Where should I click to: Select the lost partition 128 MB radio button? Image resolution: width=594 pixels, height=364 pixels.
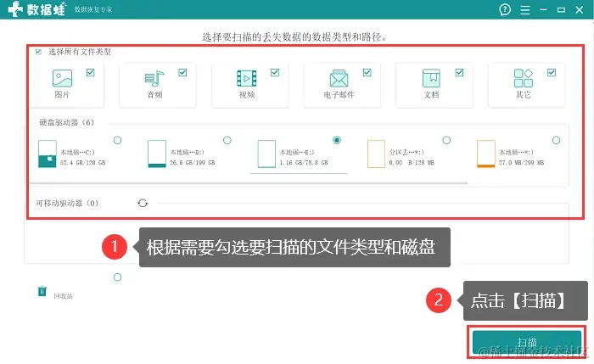(x=446, y=140)
